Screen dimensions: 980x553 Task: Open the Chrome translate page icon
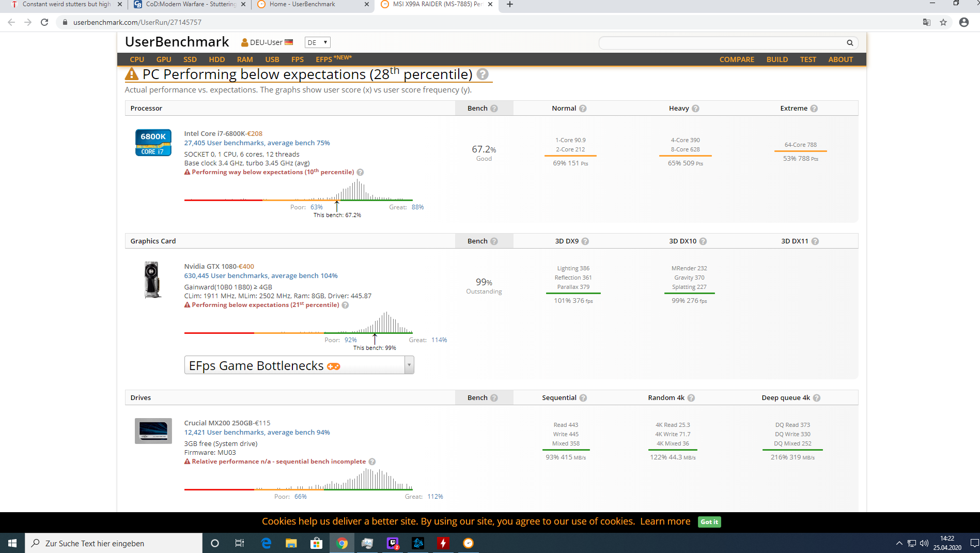pyautogui.click(x=926, y=22)
